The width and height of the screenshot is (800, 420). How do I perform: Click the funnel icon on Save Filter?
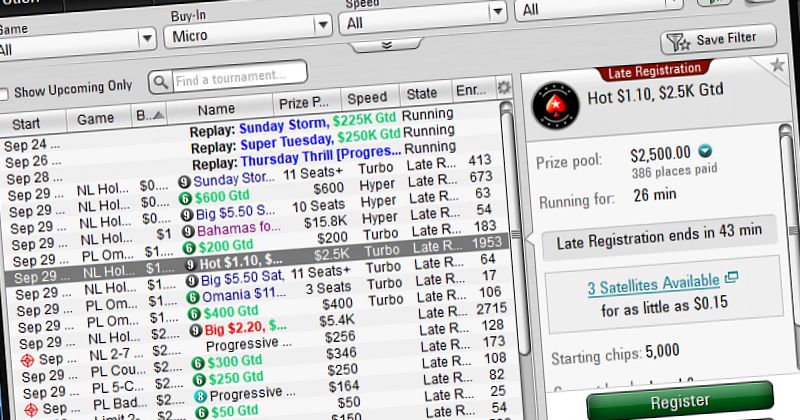click(x=682, y=40)
